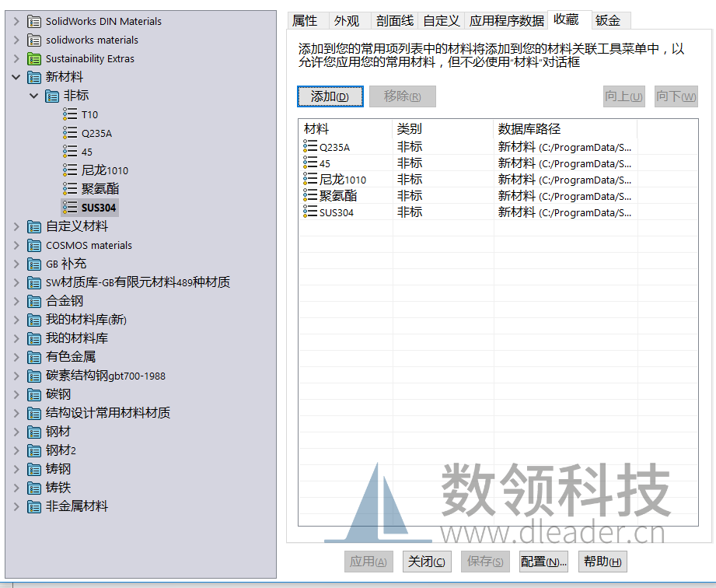
Task: Click the SUS304 material icon in tree
Action: click(70, 207)
